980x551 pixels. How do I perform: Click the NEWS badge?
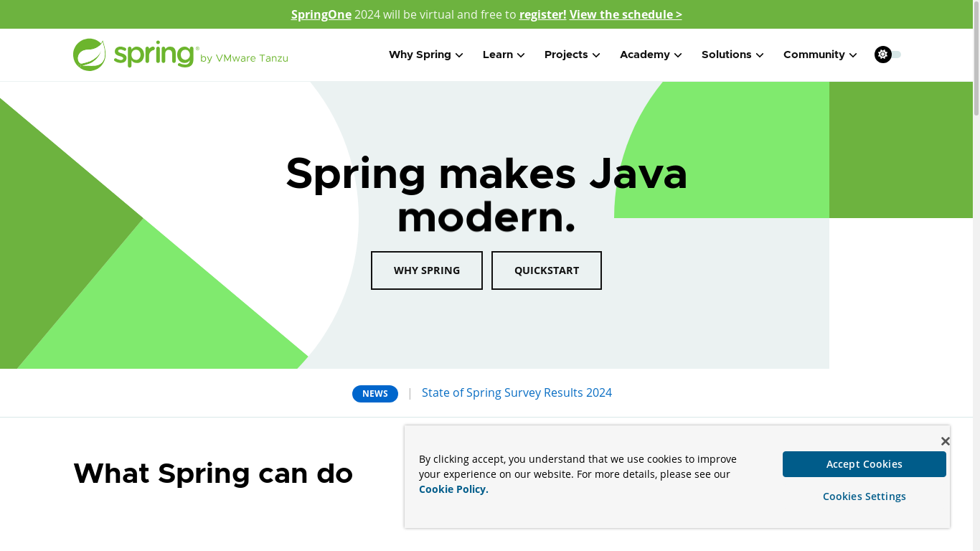[375, 394]
